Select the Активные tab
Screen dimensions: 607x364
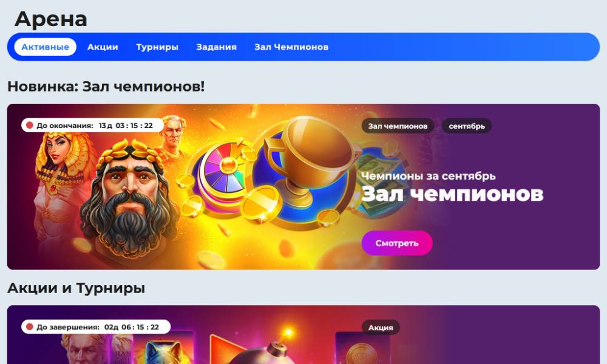tap(46, 47)
